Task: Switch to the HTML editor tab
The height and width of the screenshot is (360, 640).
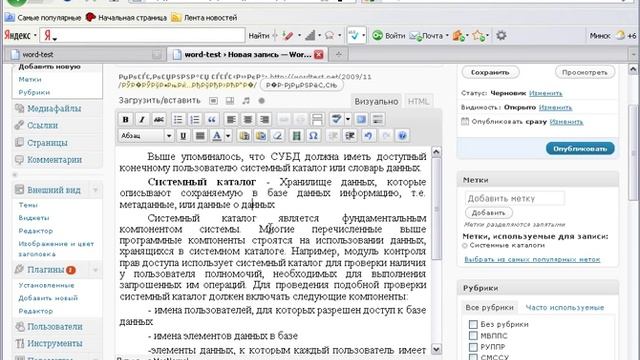Action: [x=418, y=102]
